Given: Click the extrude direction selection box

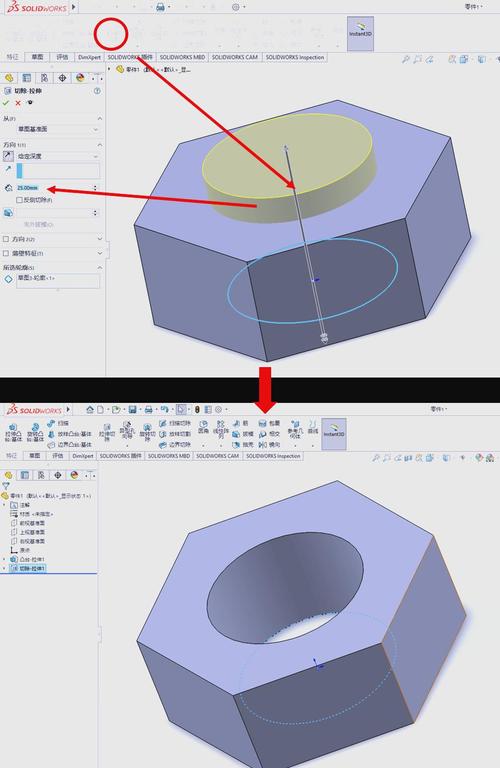Looking at the screenshot, I should (x=58, y=170).
